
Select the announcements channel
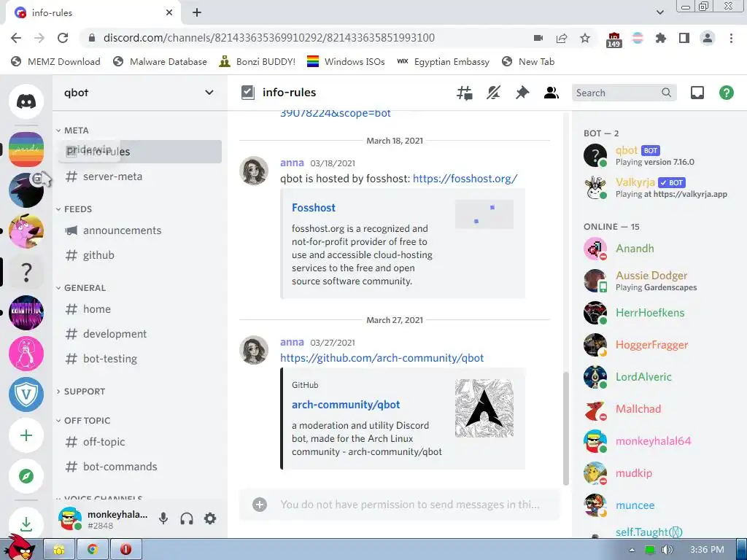point(140,230)
